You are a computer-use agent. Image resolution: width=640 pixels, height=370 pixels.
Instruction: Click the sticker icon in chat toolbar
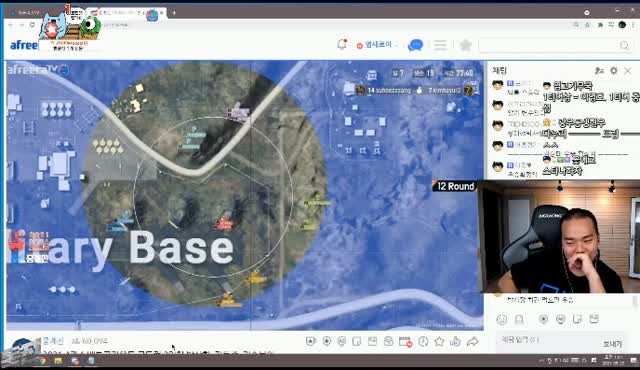577,319
